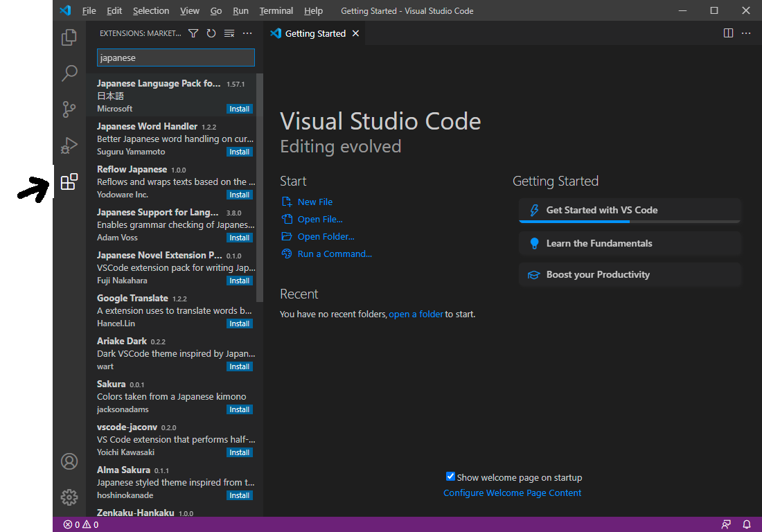Open Configure Welcome Page Content link
Image resolution: width=762 pixels, height=532 pixels.
512,493
